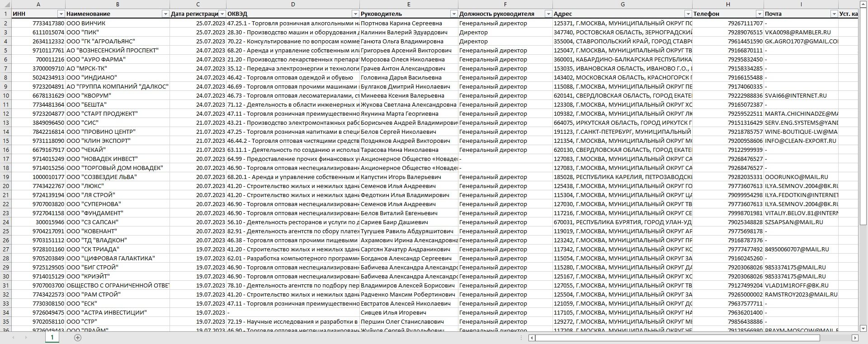Select row 10 header
The image size is (868, 344).
pos(5,95)
